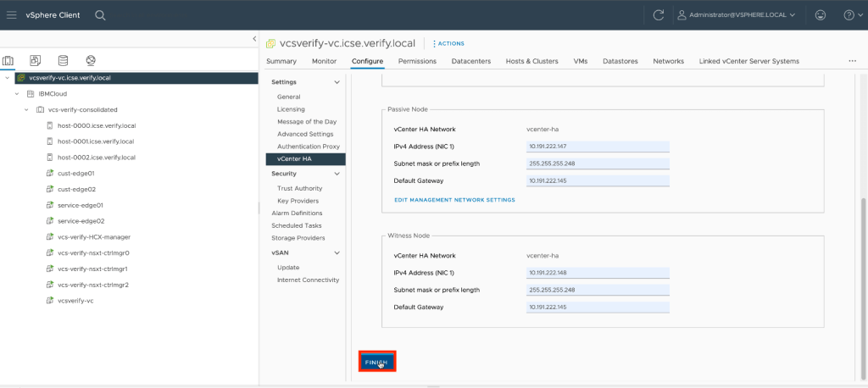
Task: Click Edit Management Network Settings link
Action: [x=454, y=200]
